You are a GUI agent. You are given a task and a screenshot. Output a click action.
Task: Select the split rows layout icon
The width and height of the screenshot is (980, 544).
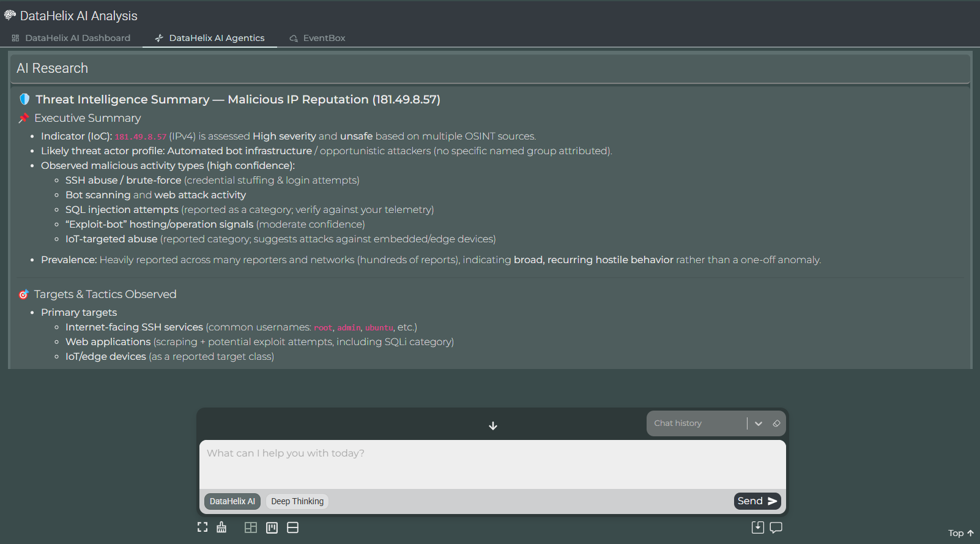point(293,527)
